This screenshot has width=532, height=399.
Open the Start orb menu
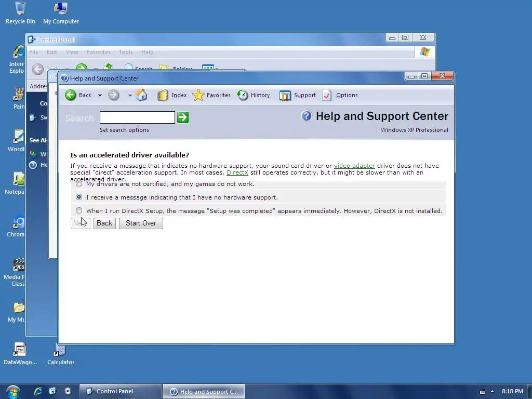tap(13, 392)
